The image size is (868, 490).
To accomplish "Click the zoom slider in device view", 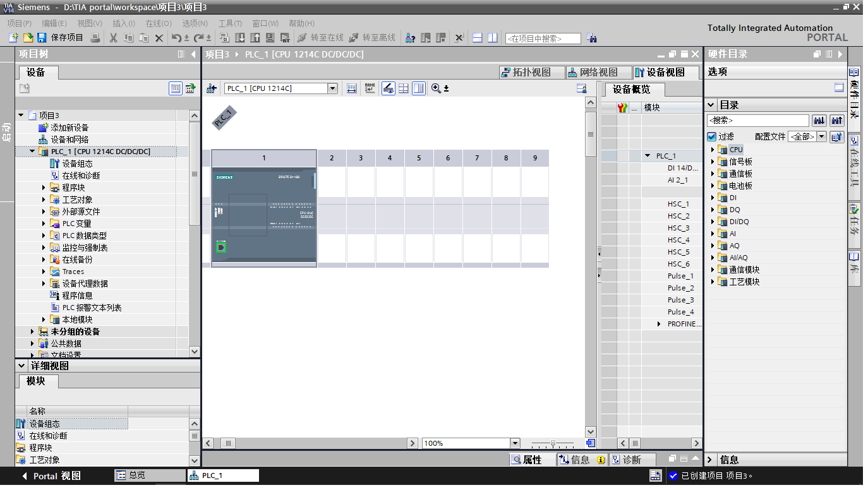I will (553, 443).
